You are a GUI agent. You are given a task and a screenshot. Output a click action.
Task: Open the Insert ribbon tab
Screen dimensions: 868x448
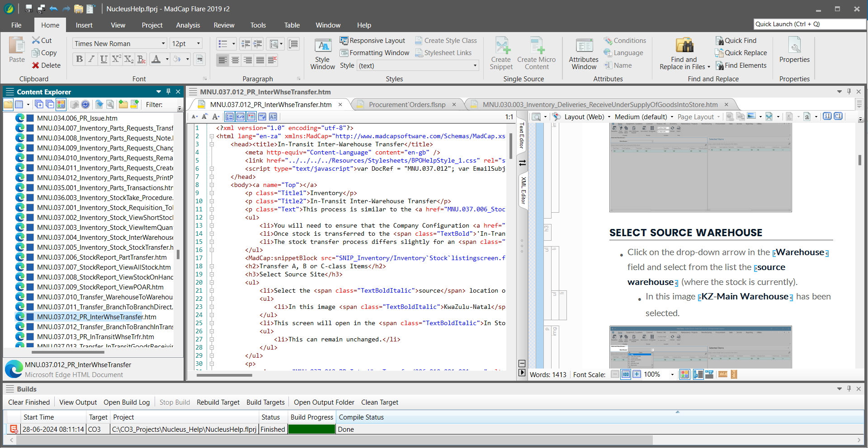point(84,25)
